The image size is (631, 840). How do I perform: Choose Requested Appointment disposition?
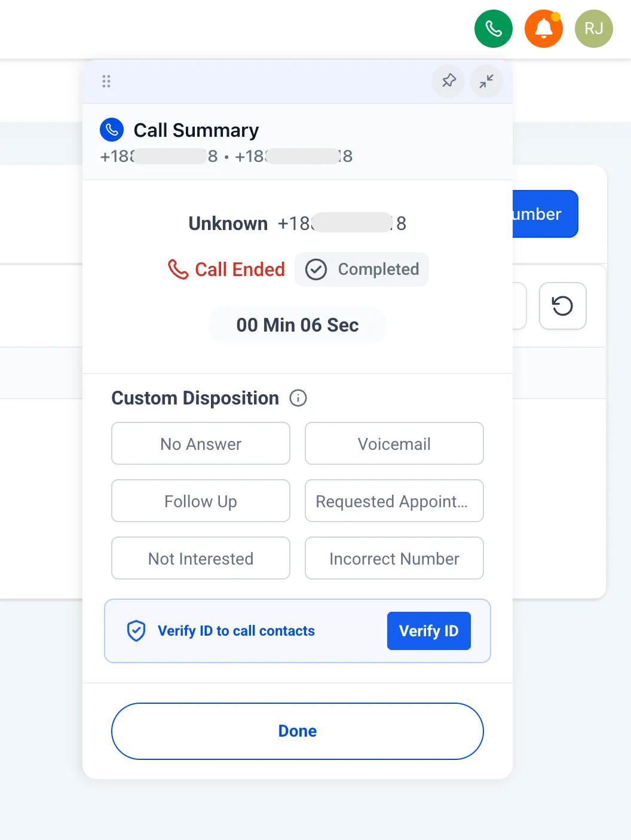tap(394, 501)
